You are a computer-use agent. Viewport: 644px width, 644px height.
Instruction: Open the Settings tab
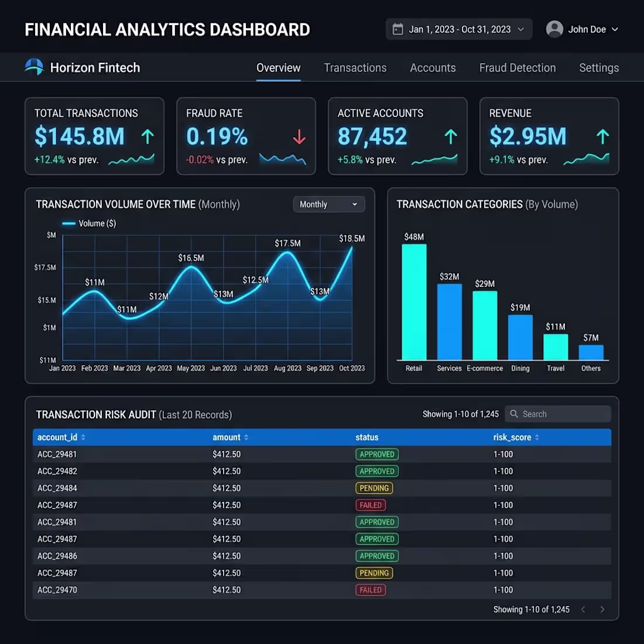(598, 68)
